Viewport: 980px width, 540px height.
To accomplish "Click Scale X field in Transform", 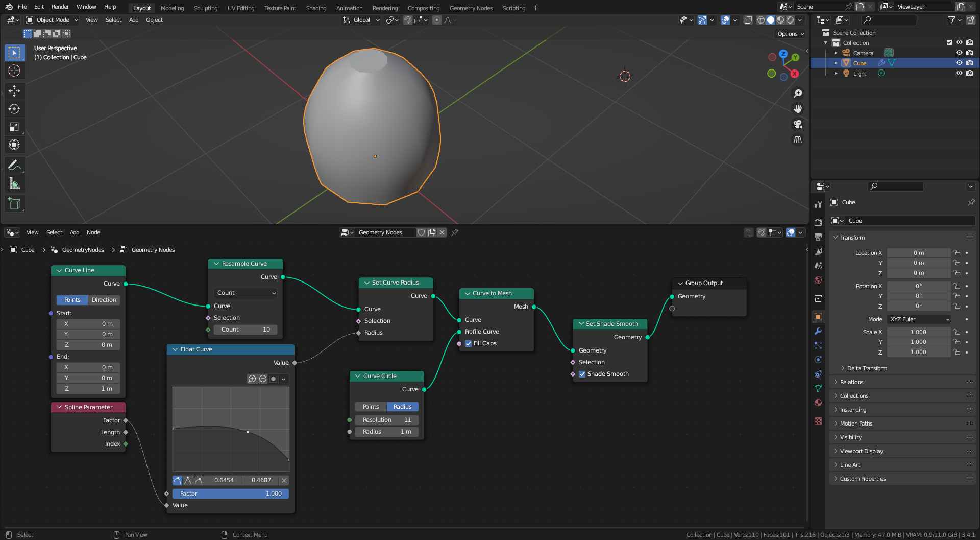I will point(919,332).
